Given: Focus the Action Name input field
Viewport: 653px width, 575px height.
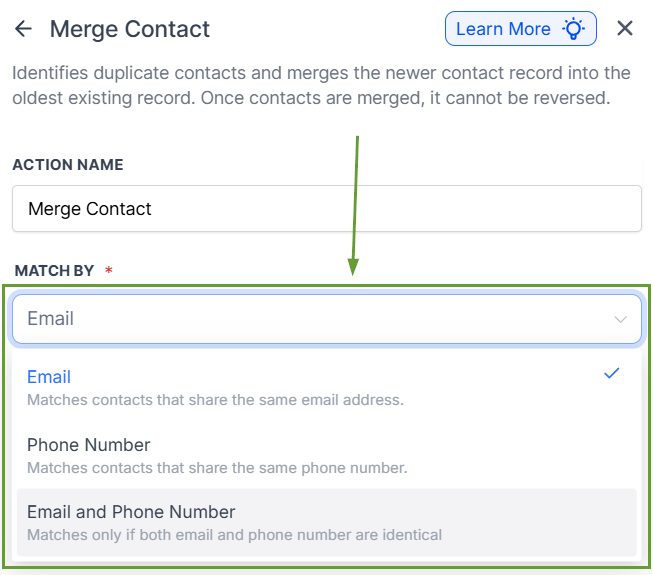Looking at the screenshot, I should (x=327, y=209).
